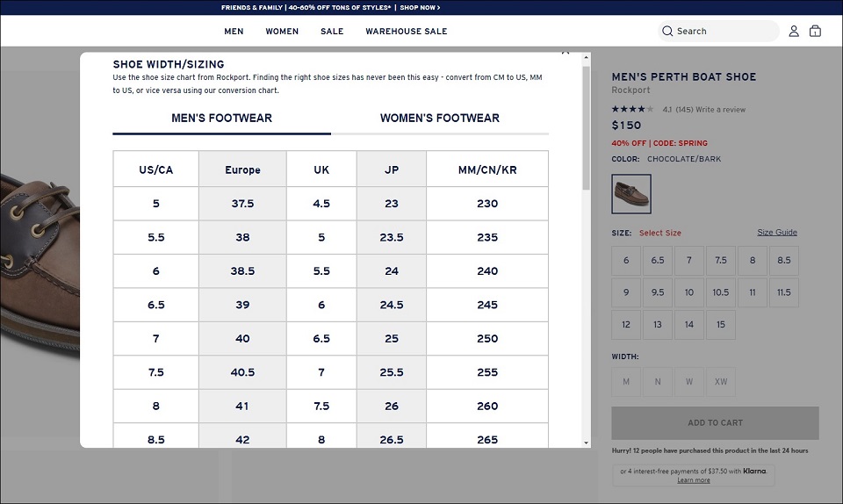Switch to Women's Footwear tab
The height and width of the screenshot is (504, 843).
440,119
